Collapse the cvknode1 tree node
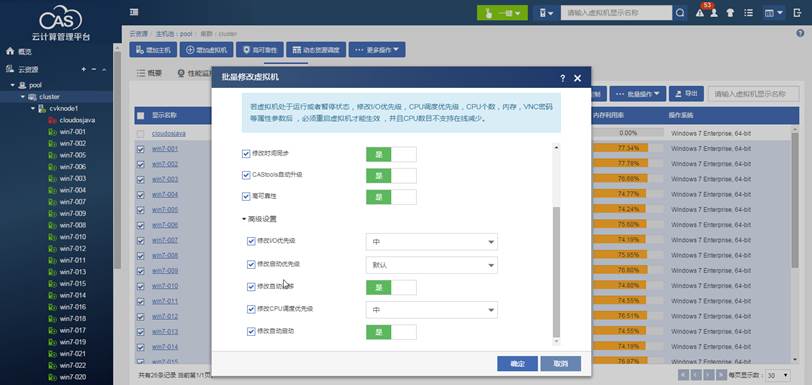812x385 pixels. pos(33,108)
